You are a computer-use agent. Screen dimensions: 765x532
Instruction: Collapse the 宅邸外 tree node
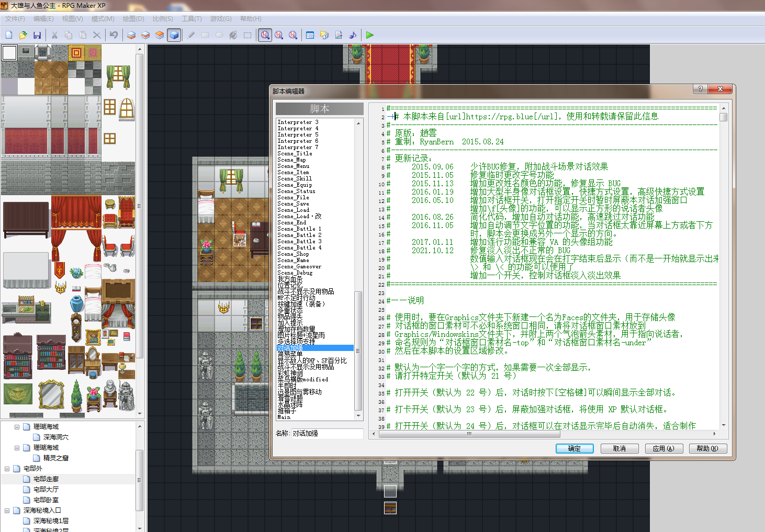tap(7, 469)
